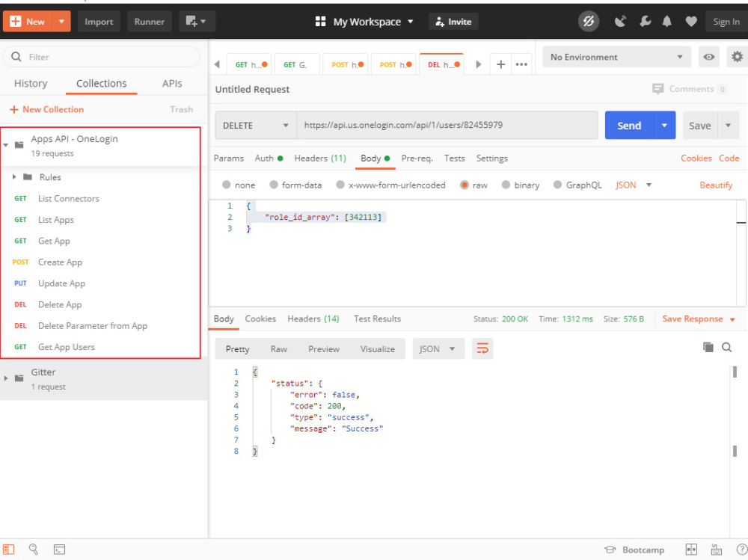Open the Test Results tab
This screenshot has height=560, width=748.
[377, 319]
